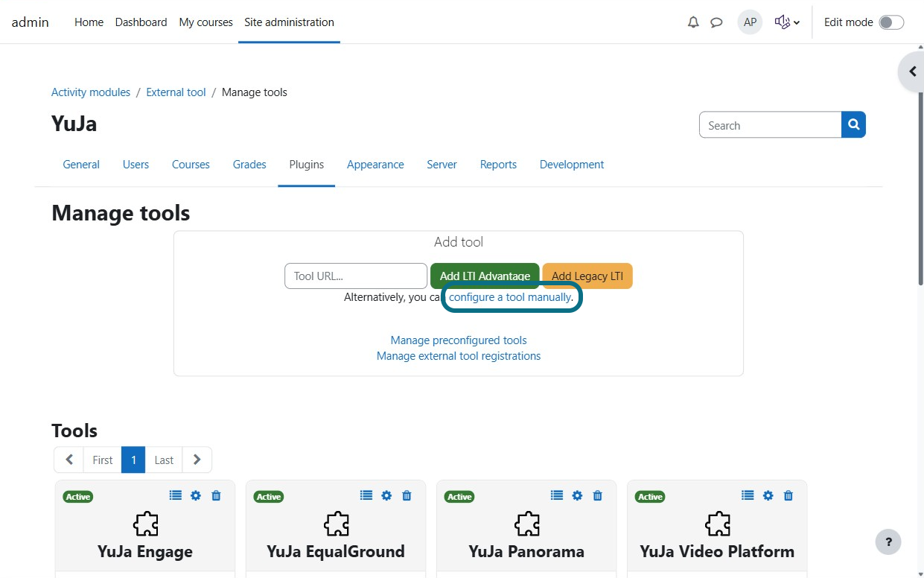Open configure a tool manually link

(510, 297)
